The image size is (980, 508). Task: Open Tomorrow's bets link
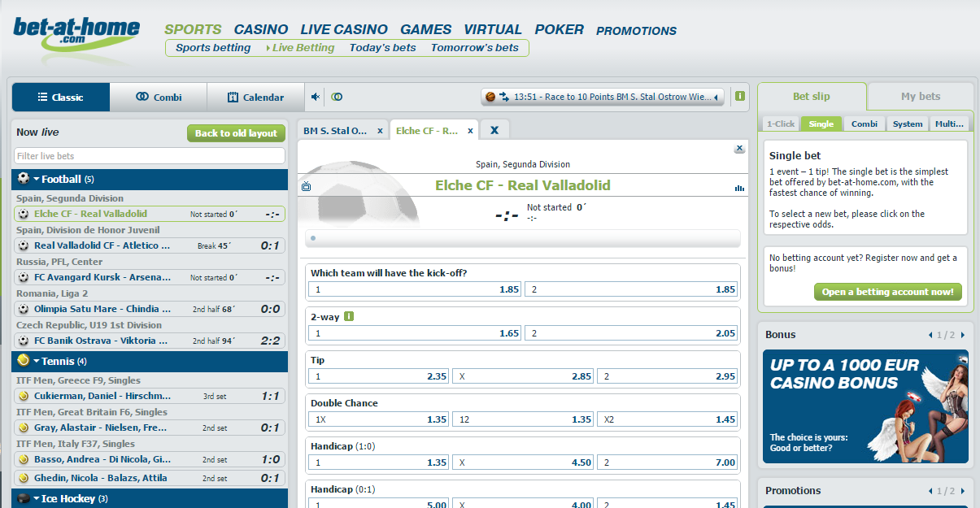click(x=475, y=48)
